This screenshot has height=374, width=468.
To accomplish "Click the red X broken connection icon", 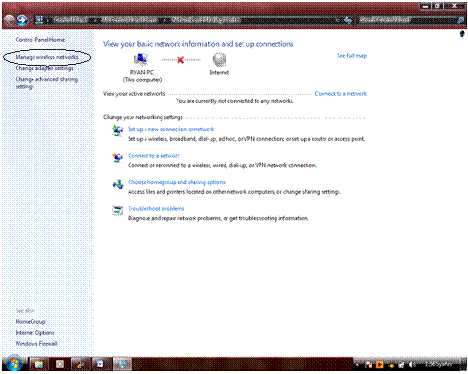I will tap(180, 60).
